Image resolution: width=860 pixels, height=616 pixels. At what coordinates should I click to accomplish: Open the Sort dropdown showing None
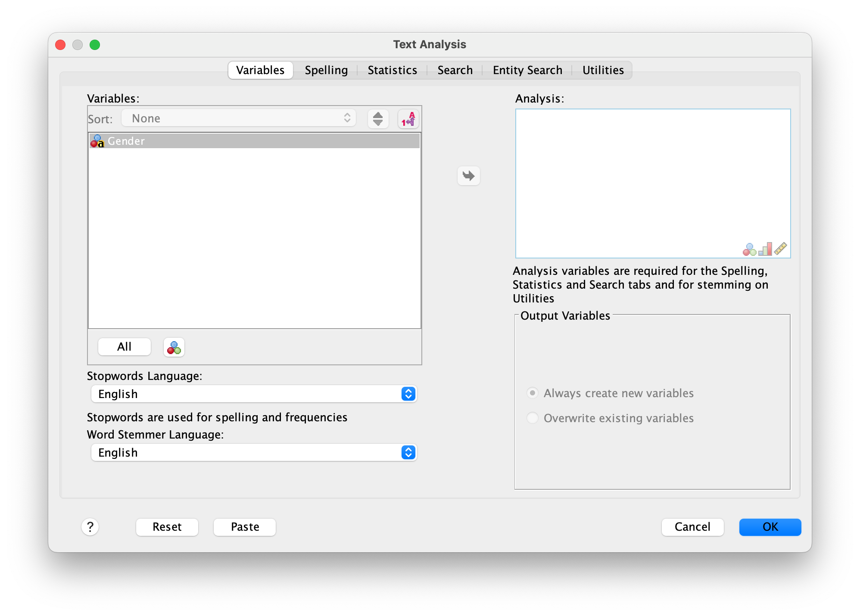tap(238, 118)
